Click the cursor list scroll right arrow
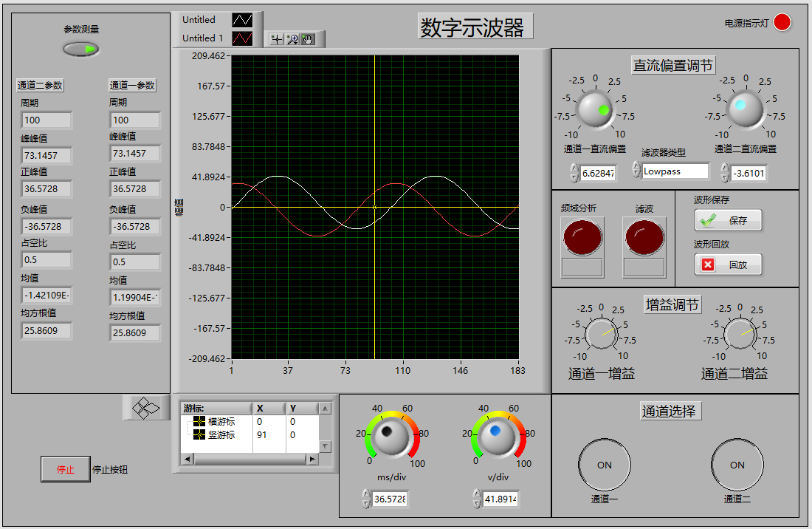Viewport: 812px width, 529px height. point(312,459)
